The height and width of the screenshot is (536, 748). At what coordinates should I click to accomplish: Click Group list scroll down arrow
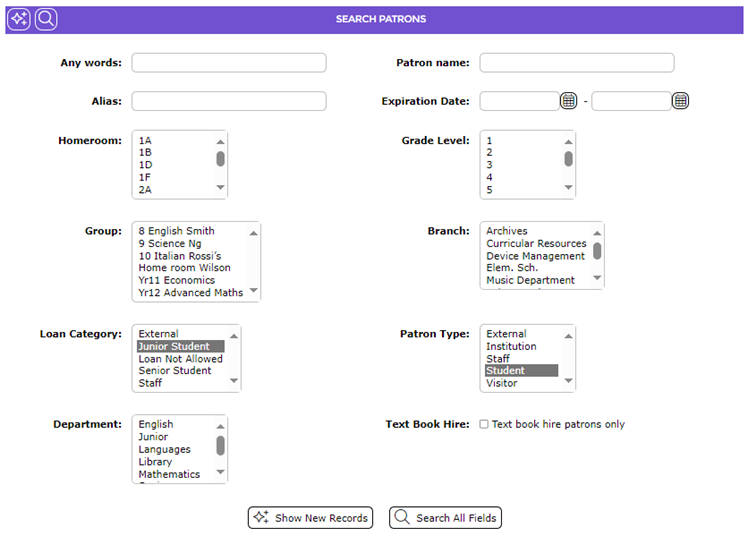[254, 290]
